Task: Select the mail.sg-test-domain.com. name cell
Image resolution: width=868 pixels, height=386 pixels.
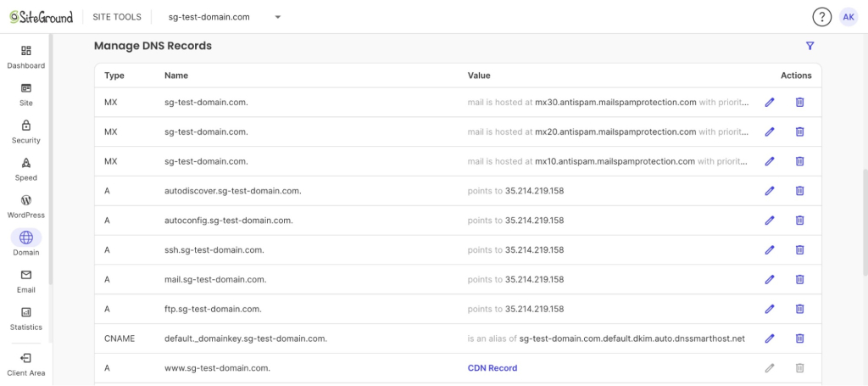Action: point(215,279)
